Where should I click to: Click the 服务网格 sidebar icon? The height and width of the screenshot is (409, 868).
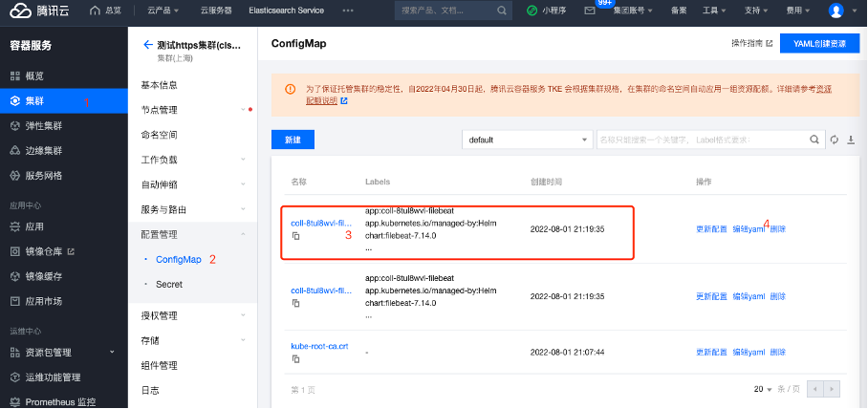point(15,176)
